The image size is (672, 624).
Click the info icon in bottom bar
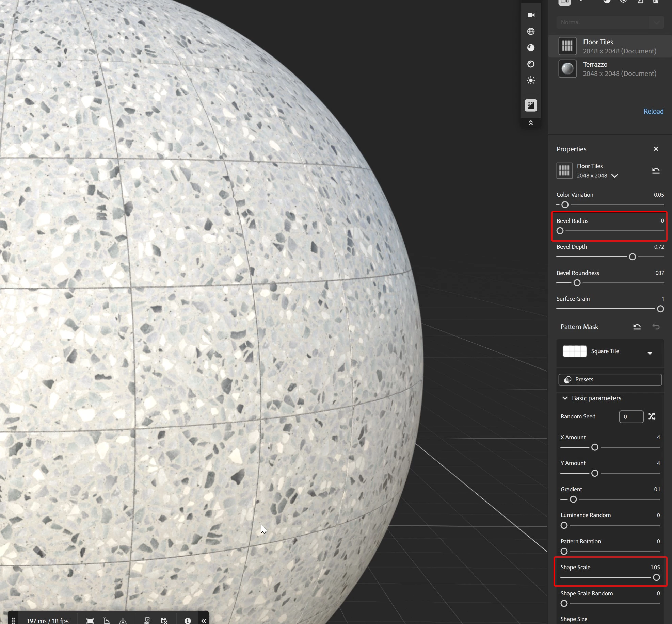pyautogui.click(x=188, y=621)
